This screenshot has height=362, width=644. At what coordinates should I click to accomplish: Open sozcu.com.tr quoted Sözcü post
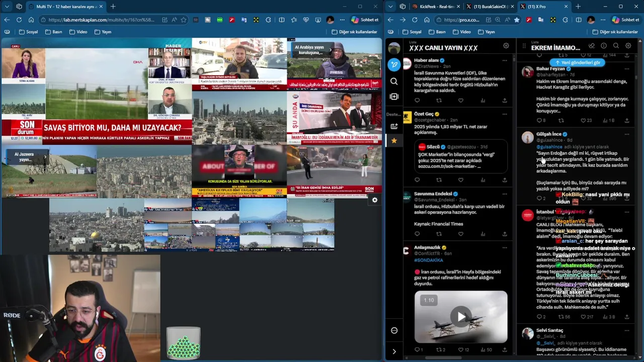pyautogui.click(x=461, y=157)
